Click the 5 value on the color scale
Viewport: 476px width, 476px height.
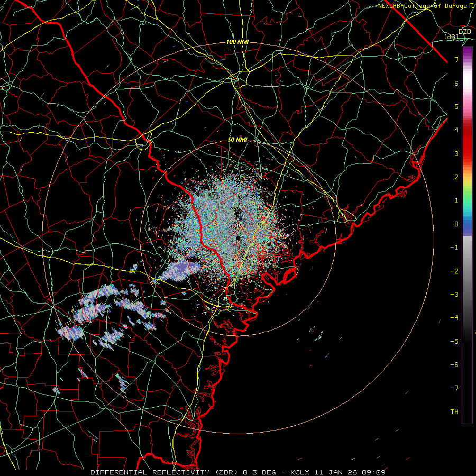(456, 106)
